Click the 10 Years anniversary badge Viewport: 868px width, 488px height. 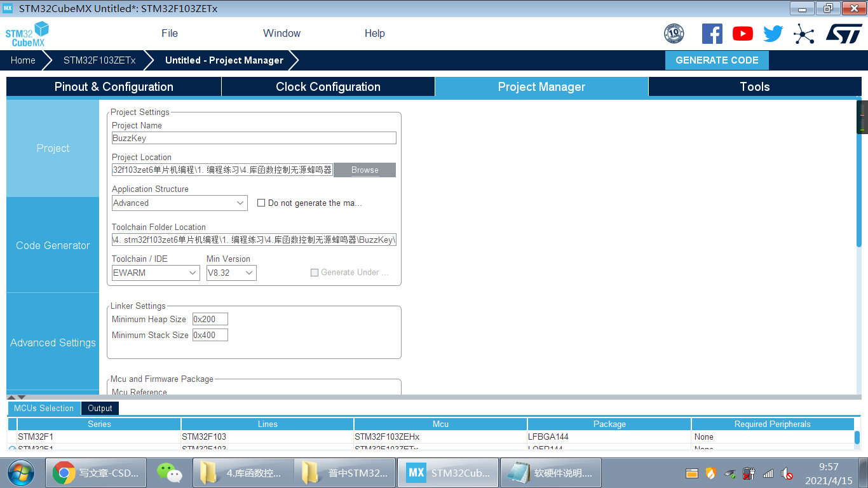pyautogui.click(x=674, y=34)
